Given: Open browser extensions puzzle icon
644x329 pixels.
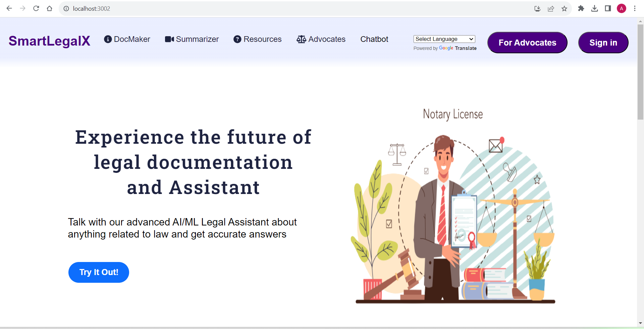Looking at the screenshot, I should coord(581,8).
